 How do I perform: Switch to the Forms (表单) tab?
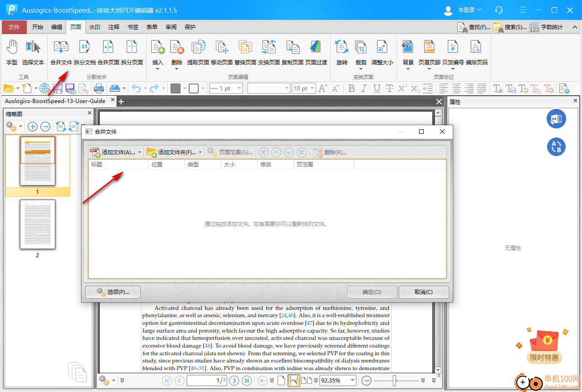click(x=152, y=27)
